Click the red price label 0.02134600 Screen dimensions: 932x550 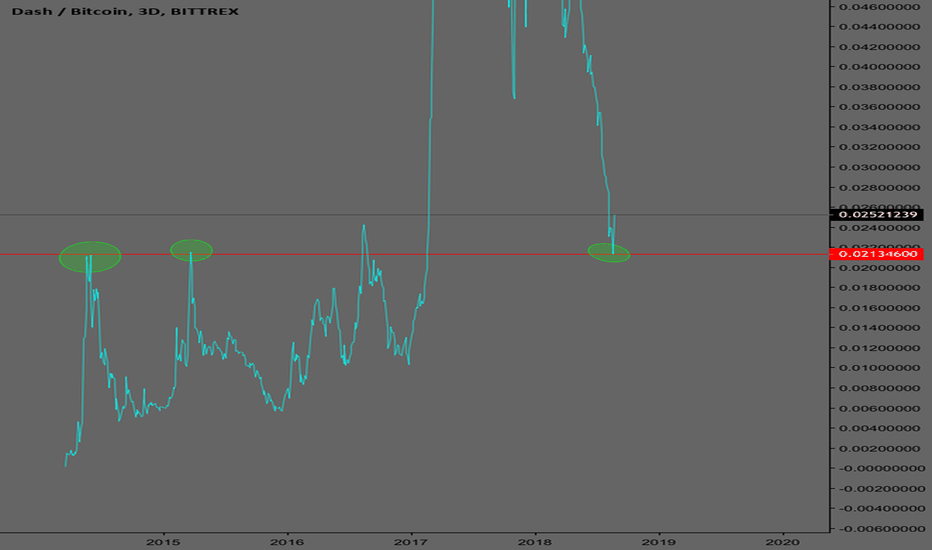(x=877, y=254)
